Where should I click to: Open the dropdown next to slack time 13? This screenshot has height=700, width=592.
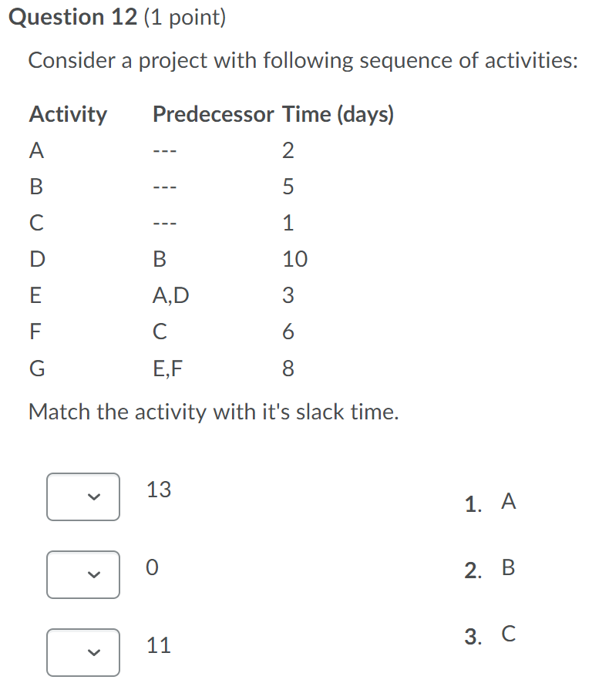pyautogui.click(x=82, y=497)
